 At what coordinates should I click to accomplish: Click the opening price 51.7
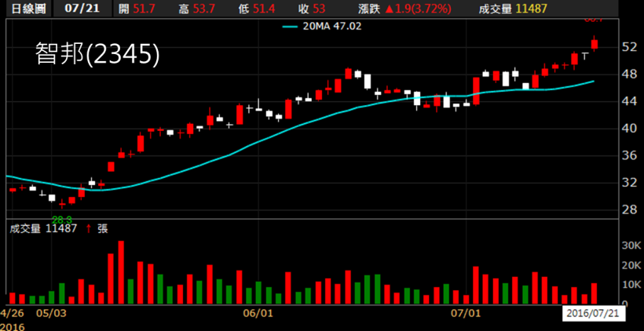(x=146, y=9)
